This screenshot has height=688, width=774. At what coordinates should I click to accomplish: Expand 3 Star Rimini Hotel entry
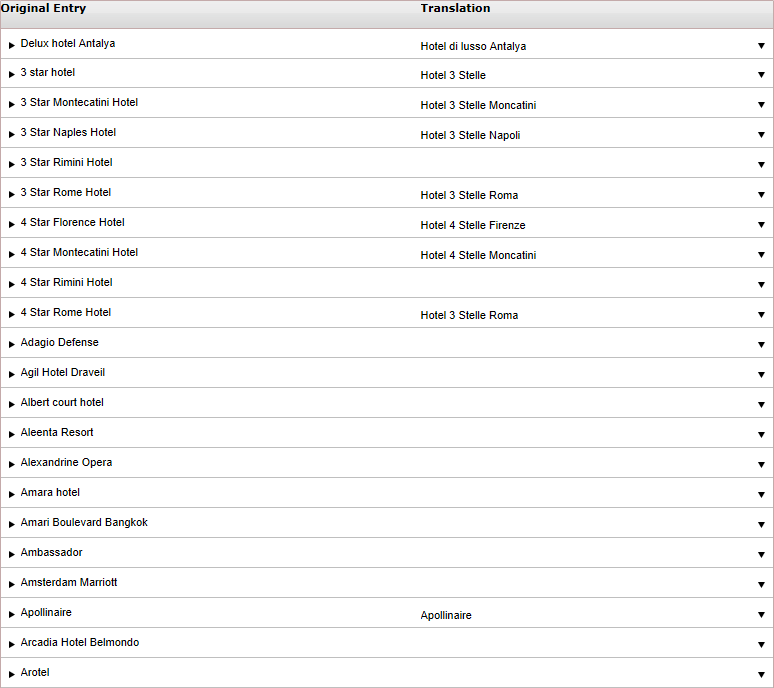[x=12, y=164]
